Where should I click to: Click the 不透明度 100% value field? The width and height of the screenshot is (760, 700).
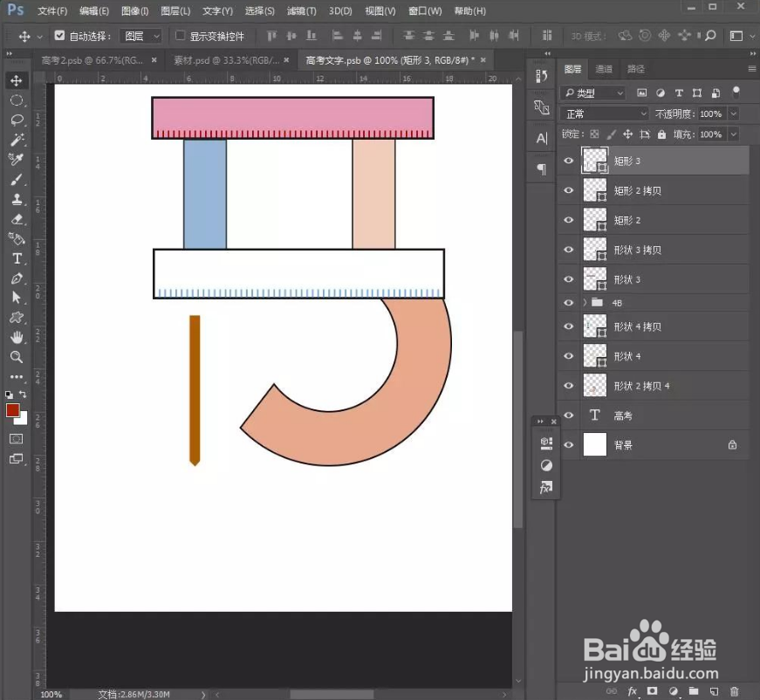[711, 114]
